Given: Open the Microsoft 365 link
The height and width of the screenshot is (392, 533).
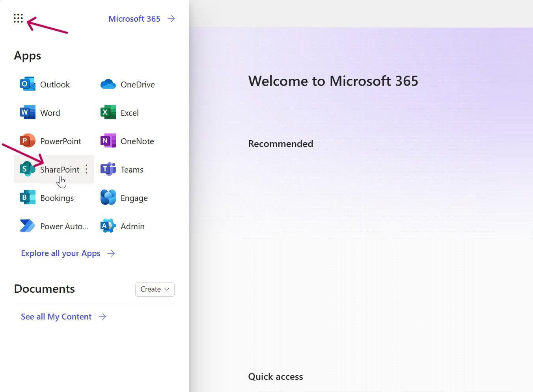Looking at the screenshot, I should [x=134, y=19].
